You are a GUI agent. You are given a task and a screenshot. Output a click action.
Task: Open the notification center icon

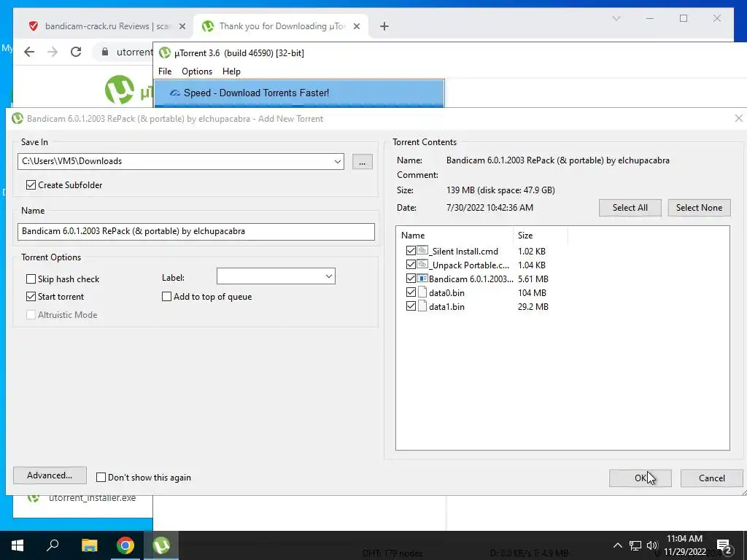coord(724,546)
